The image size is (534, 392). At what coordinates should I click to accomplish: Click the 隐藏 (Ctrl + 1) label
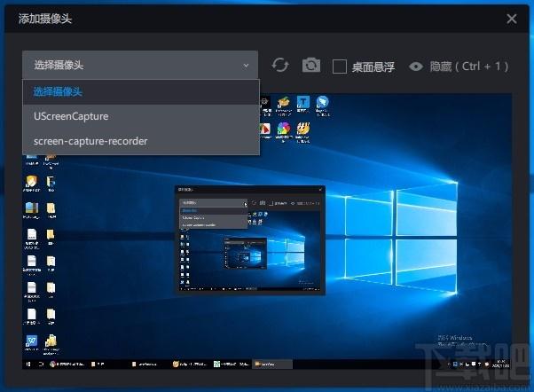[x=469, y=66]
